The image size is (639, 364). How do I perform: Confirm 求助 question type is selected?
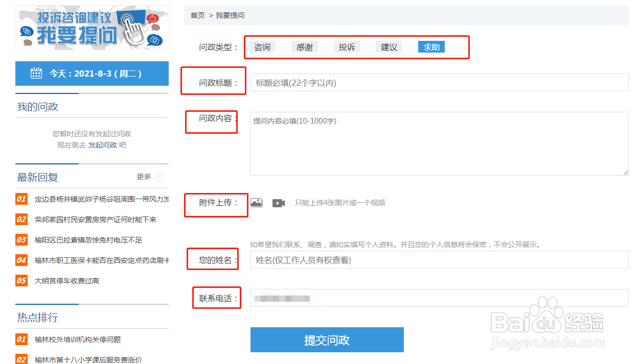tap(431, 46)
